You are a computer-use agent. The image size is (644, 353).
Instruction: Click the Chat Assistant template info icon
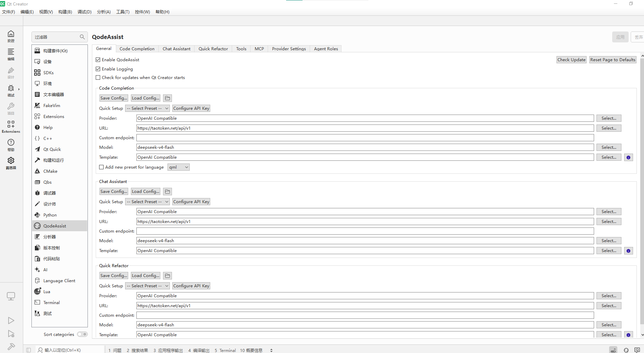tap(628, 251)
